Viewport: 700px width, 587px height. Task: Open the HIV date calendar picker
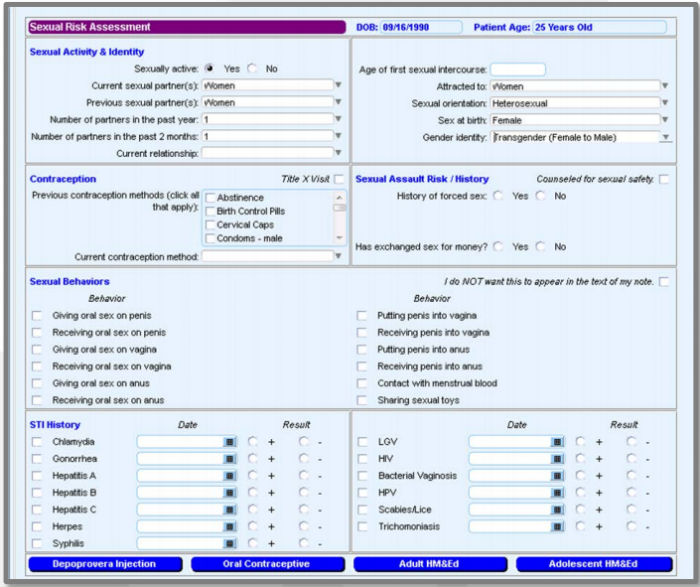click(557, 459)
